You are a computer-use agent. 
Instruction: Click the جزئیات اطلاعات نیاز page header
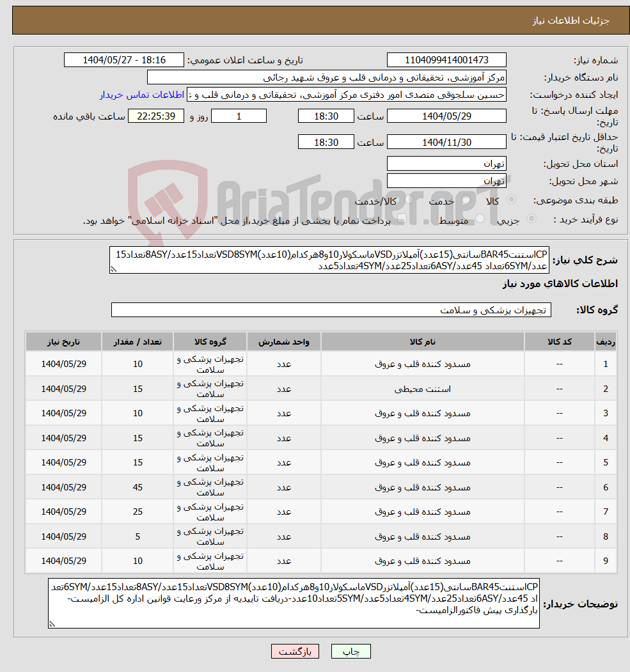click(x=571, y=20)
